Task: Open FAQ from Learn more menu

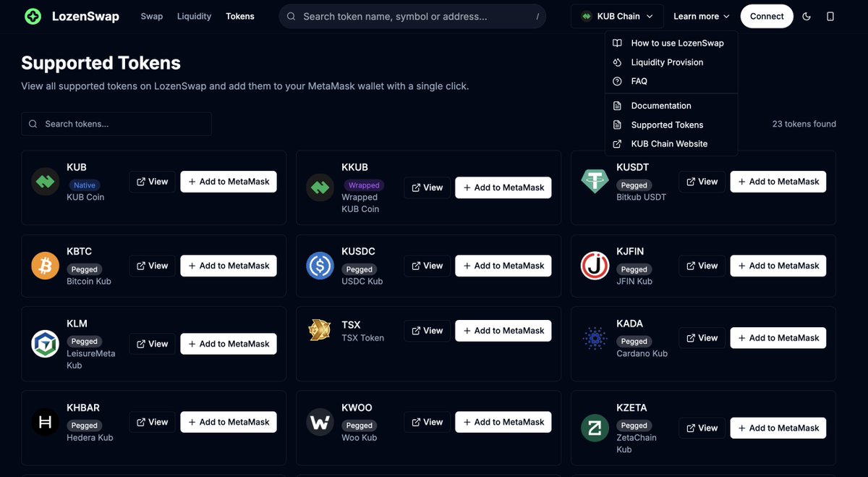Action: point(671,81)
